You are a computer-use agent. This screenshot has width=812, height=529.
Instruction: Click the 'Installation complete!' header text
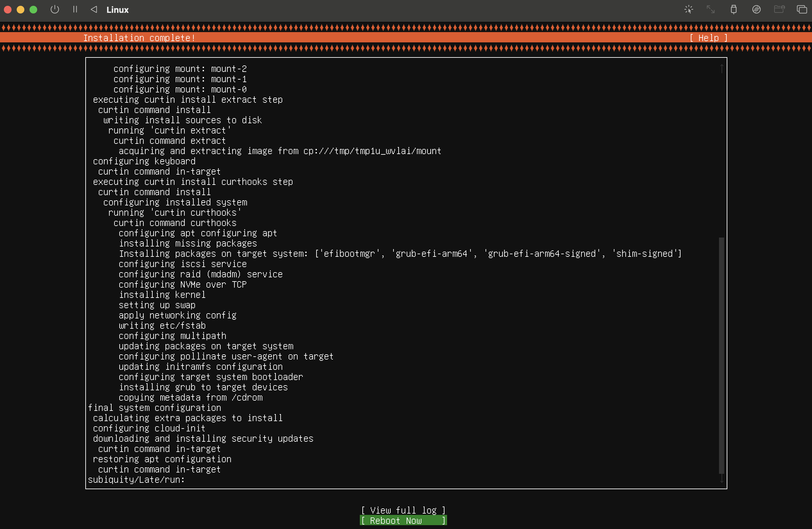140,38
